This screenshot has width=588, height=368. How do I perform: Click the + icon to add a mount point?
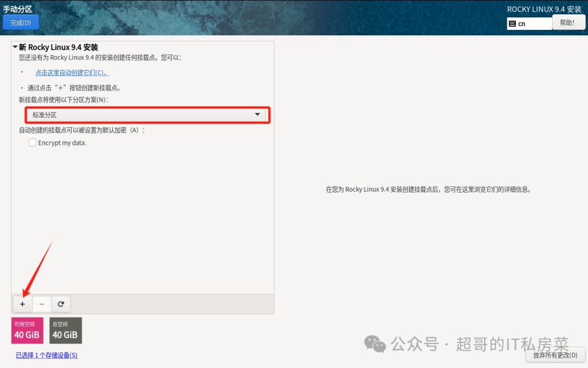click(x=22, y=304)
